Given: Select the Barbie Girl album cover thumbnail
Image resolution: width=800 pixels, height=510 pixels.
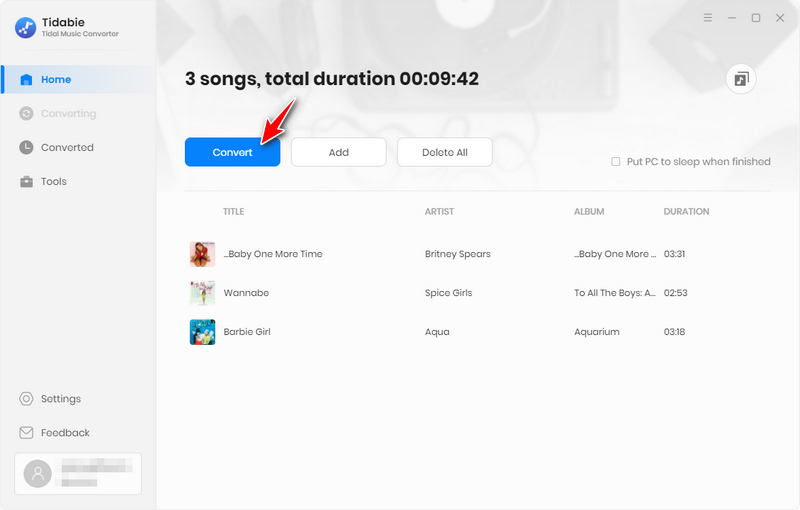Looking at the screenshot, I should point(202,332).
